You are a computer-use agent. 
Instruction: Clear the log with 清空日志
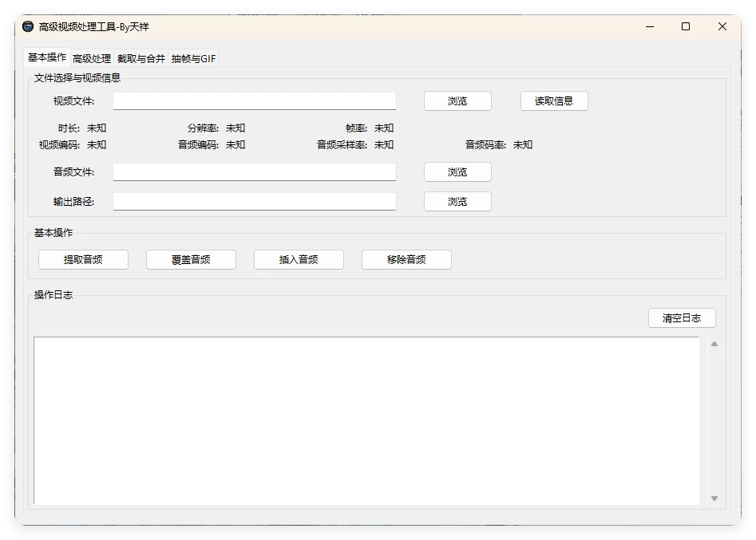(682, 317)
